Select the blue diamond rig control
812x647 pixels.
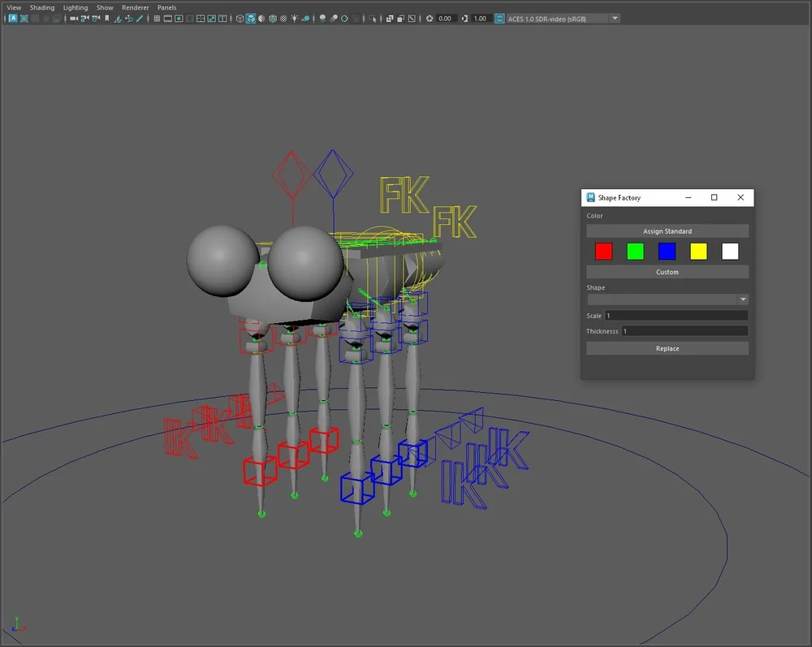333,174
